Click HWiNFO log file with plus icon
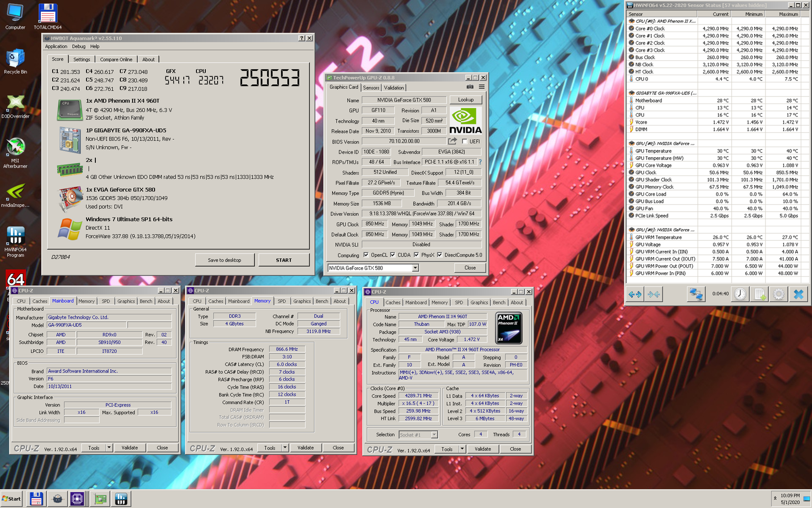 tap(760, 294)
